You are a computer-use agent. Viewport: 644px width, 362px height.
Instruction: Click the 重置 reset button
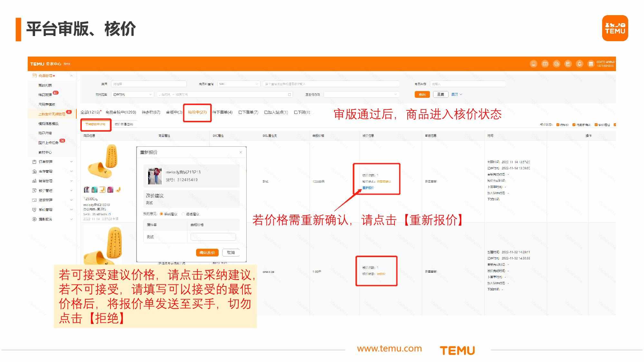click(x=441, y=94)
